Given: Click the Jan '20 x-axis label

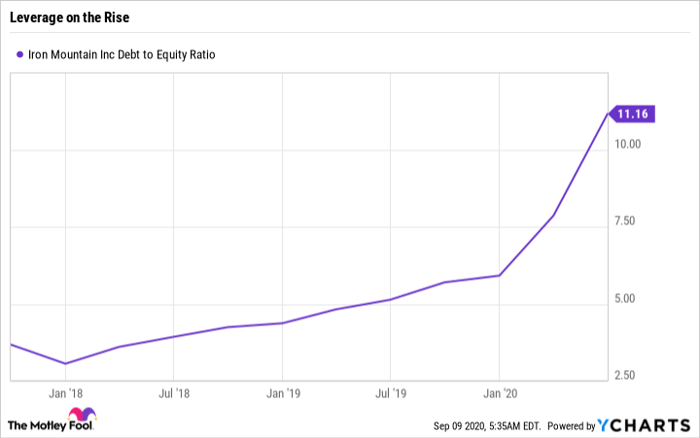Looking at the screenshot, I should coord(500,393).
